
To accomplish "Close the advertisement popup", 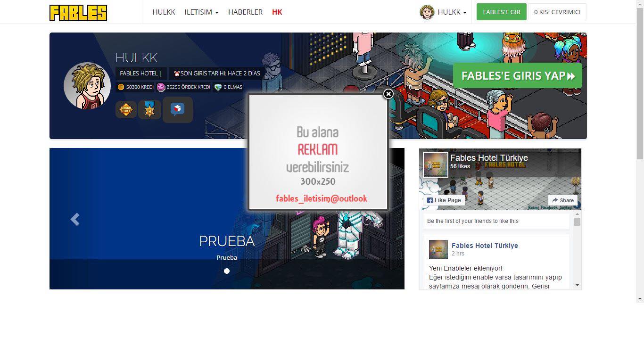I will 388,94.
